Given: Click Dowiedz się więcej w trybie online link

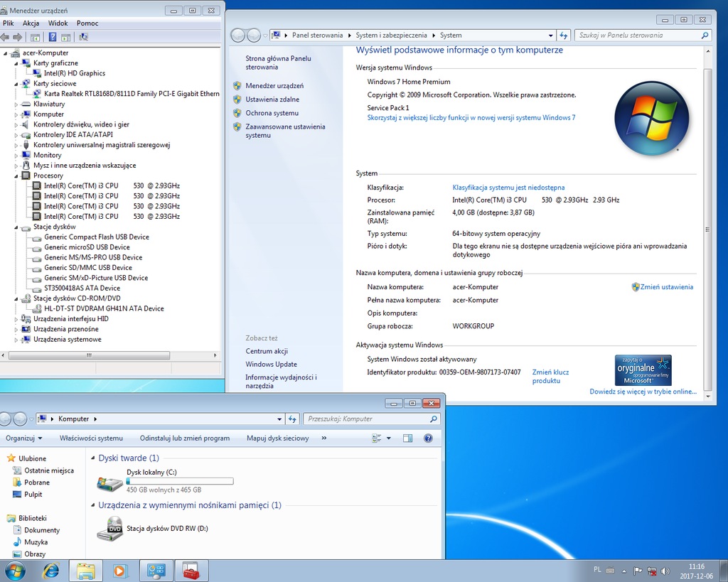Looking at the screenshot, I should 643,392.
